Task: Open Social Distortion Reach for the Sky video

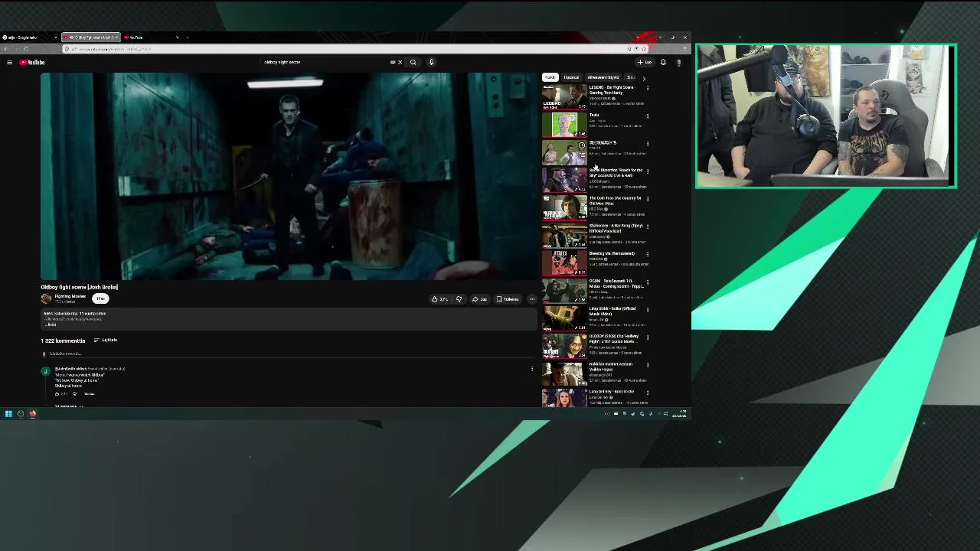Action: [x=616, y=173]
